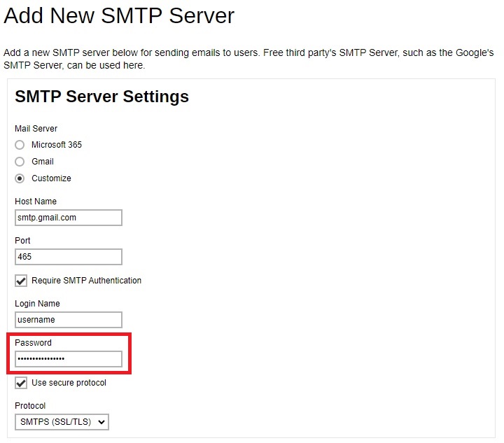Click the Microsoft 365 label text
The width and height of the screenshot is (504, 443).
[x=57, y=145]
